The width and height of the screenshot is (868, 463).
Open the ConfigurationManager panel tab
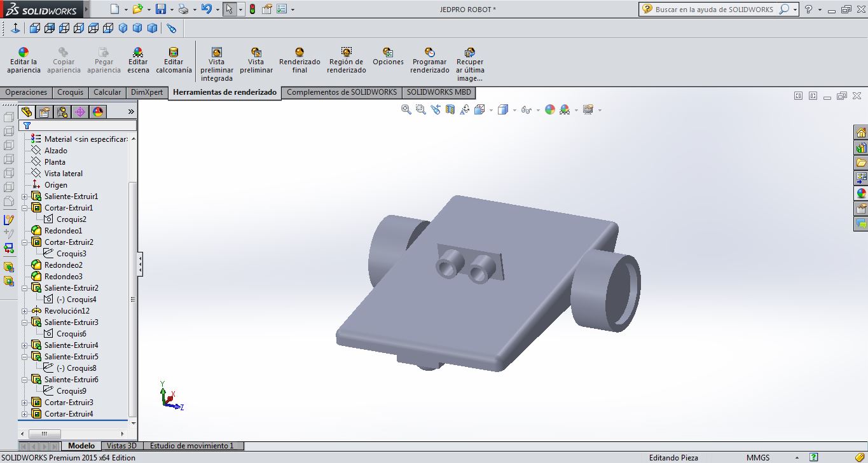62,112
